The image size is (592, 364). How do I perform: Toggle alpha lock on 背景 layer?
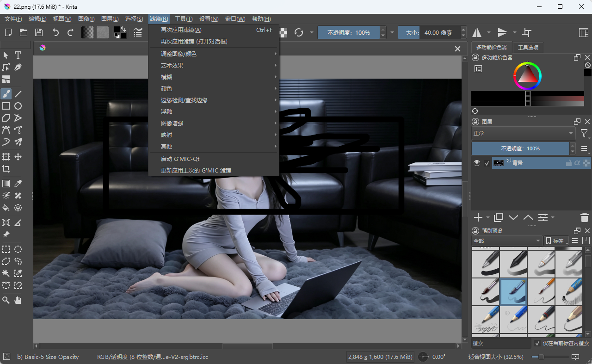point(577,163)
